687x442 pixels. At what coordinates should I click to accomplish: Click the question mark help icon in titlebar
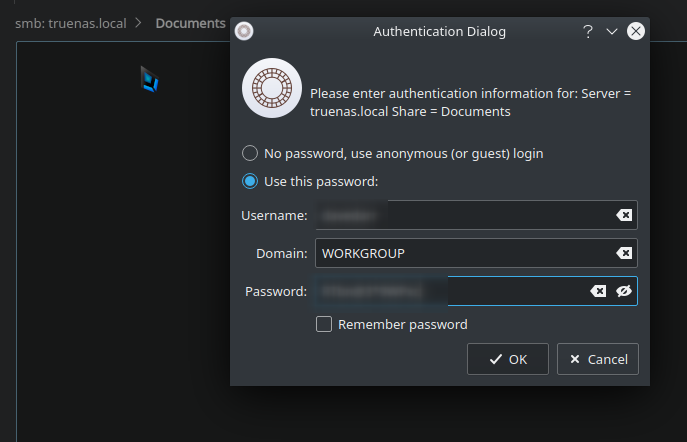click(588, 31)
